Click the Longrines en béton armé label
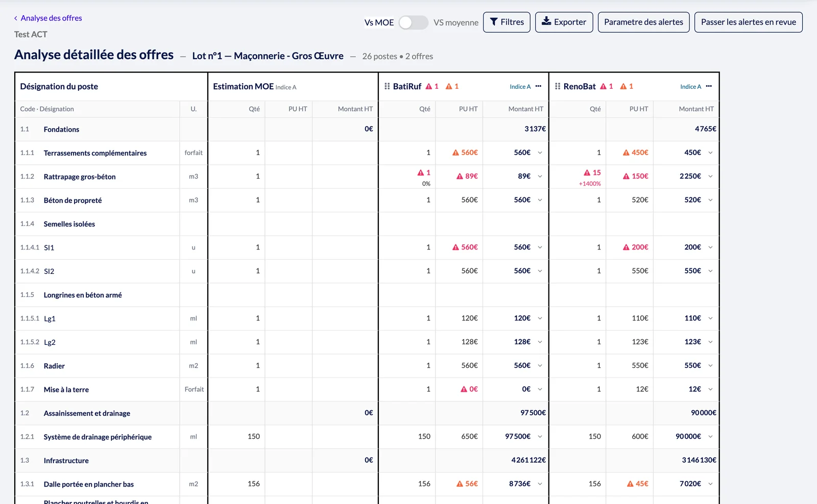 (83, 295)
